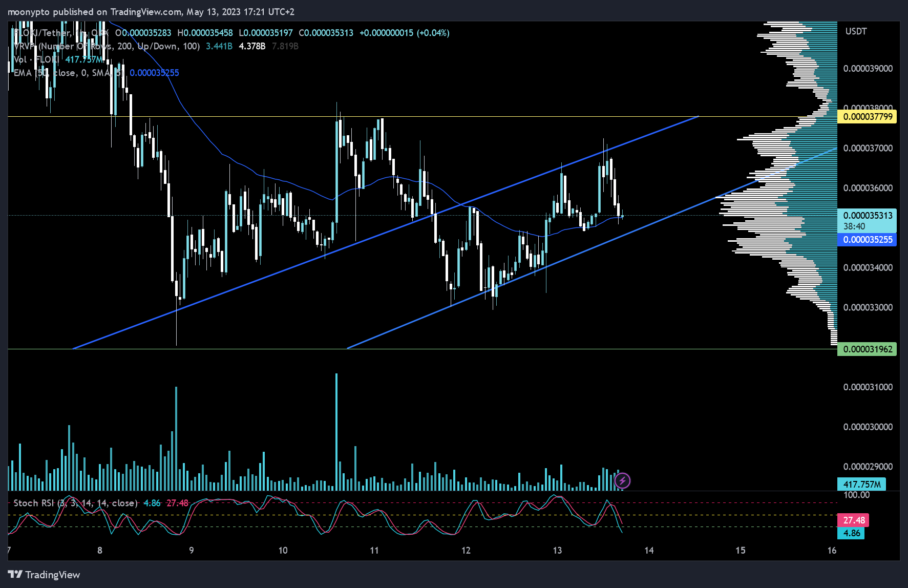Click the EMA indicator legend line
Image resolution: width=908 pixels, height=588 pixels.
click(96, 73)
